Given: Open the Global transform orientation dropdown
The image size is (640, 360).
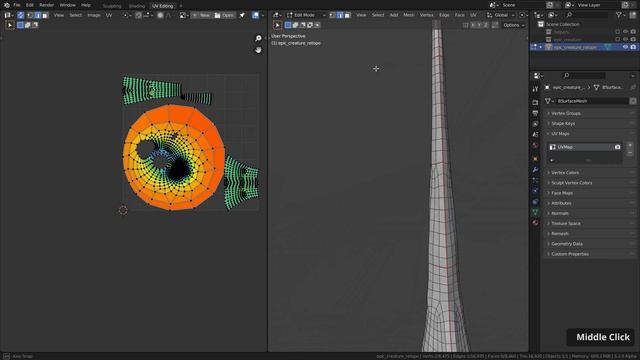Looking at the screenshot, I should point(501,15).
